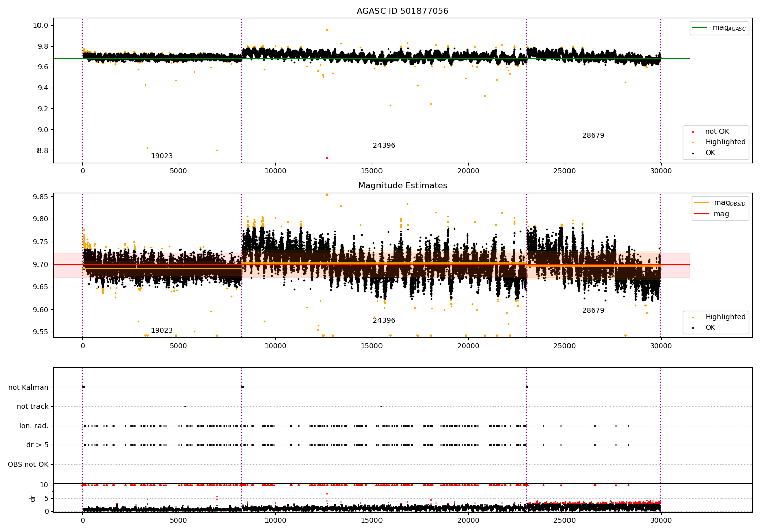Click the 8.8 y-tick of top plot

[43, 151]
